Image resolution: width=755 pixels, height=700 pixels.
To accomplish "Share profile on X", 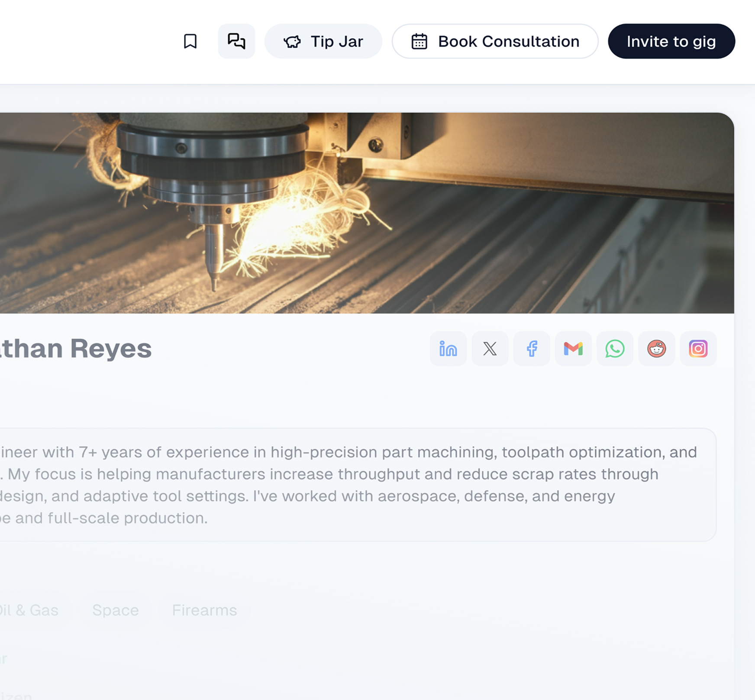I will point(490,349).
